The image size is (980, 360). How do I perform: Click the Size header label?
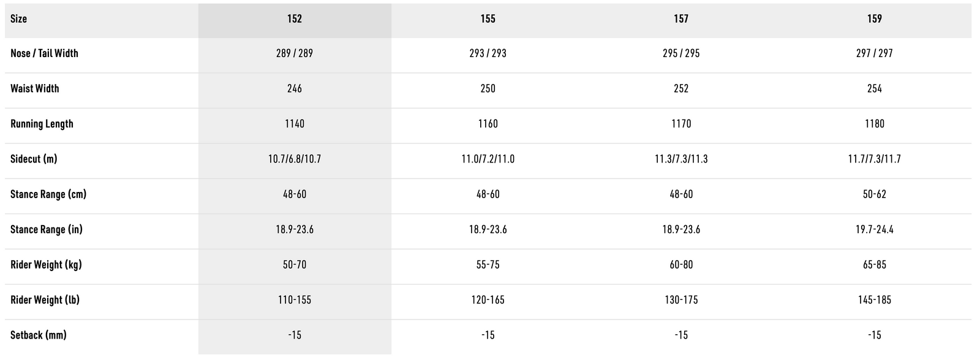pyautogui.click(x=19, y=19)
